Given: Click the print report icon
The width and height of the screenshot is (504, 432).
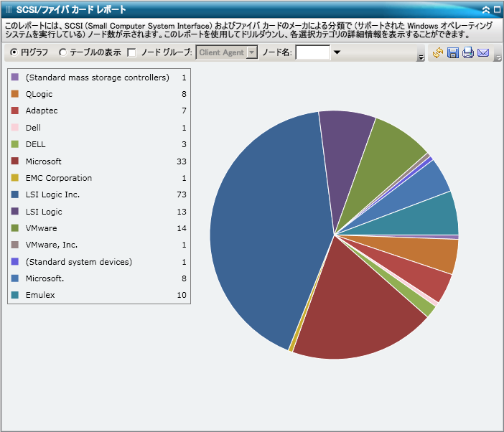Looking at the screenshot, I should (468, 53).
